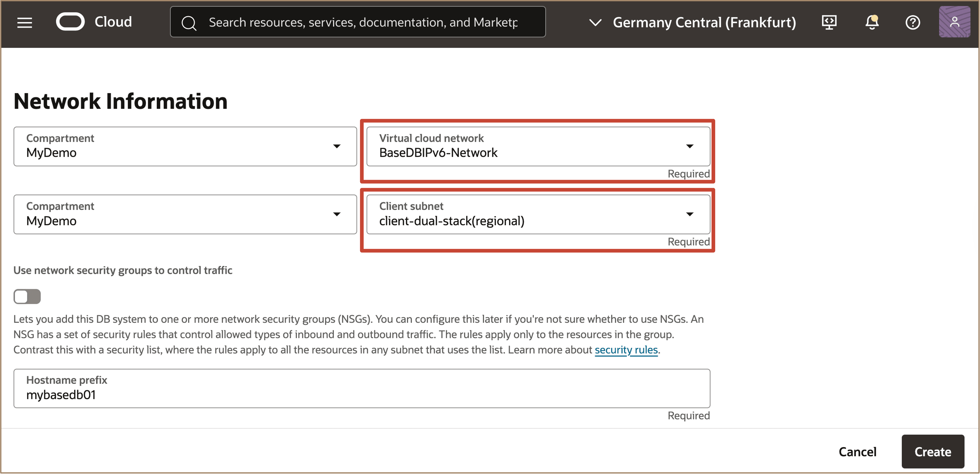
Task: Focus the search resources and services field
Action: click(x=363, y=22)
